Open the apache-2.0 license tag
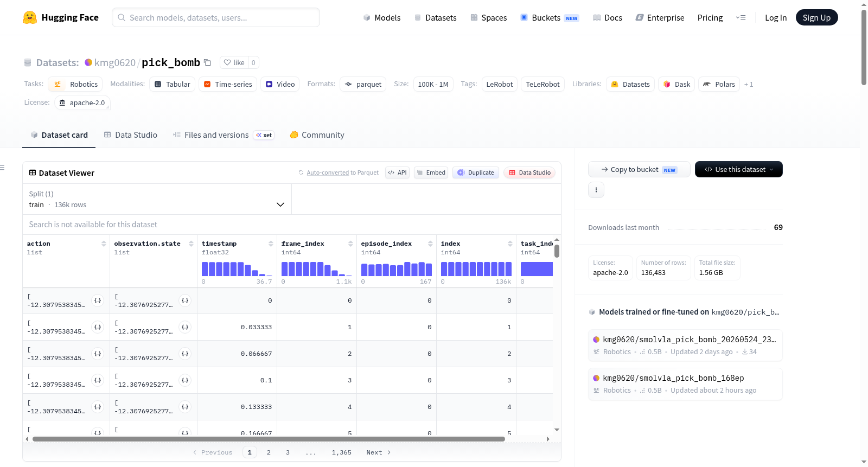This screenshot has height=467, width=868. 82,103
